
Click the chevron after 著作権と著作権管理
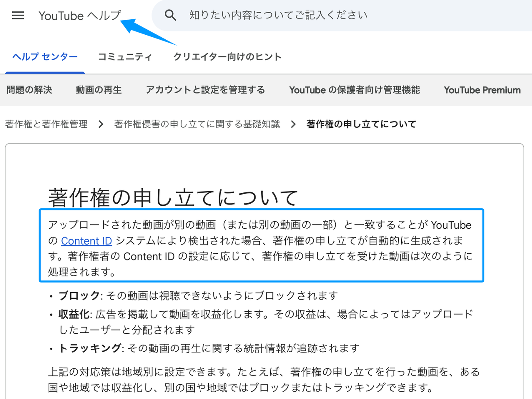click(101, 124)
